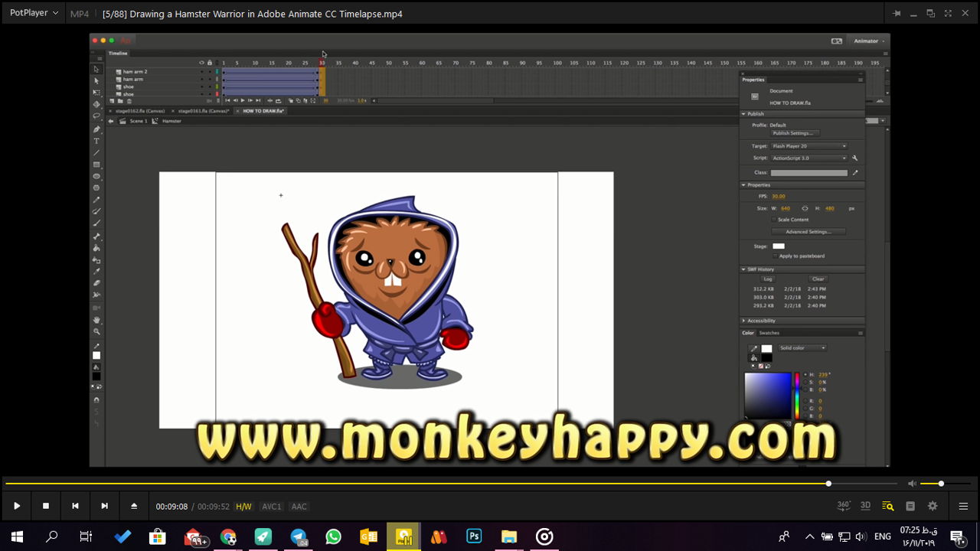Go to Scene 1 breadcrumb
The image size is (980, 551).
[138, 121]
